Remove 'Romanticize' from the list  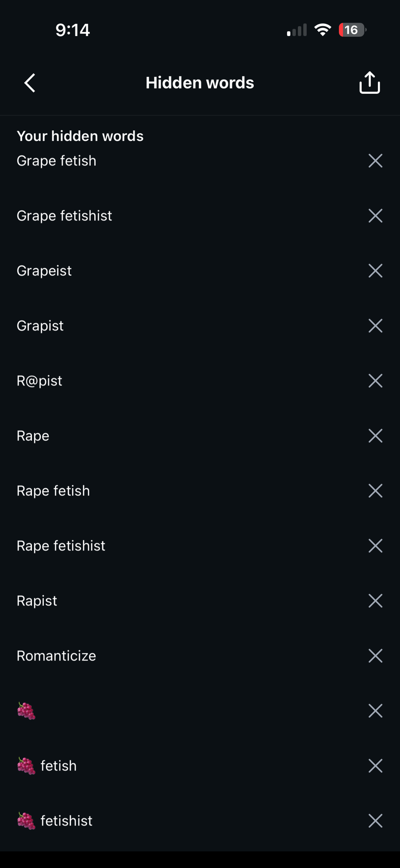(x=375, y=656)
